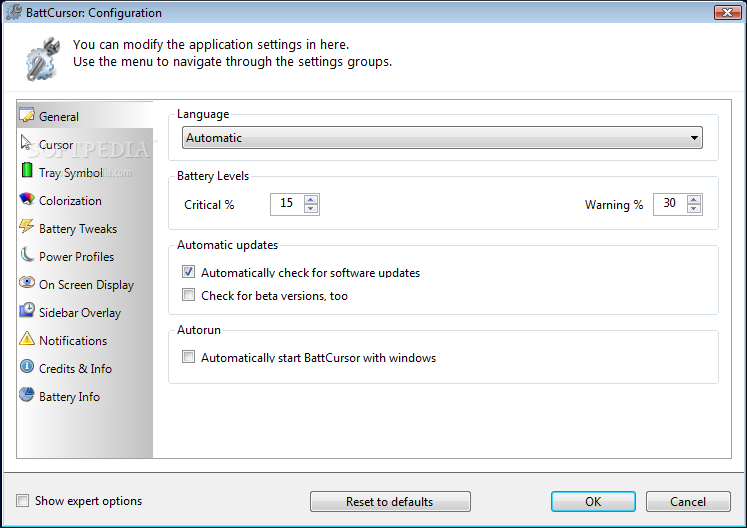This screenshot has height=528, width=747.
Task: Click the "Critical %" label
Action: point(209,204)
